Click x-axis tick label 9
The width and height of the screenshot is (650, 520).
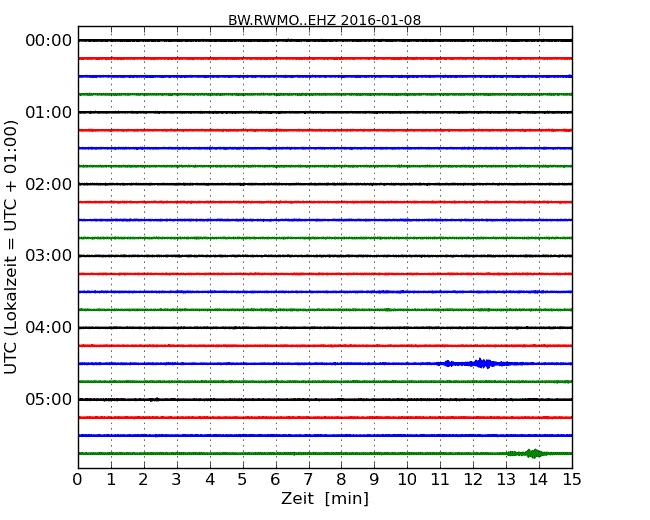[x=374, y=480]
